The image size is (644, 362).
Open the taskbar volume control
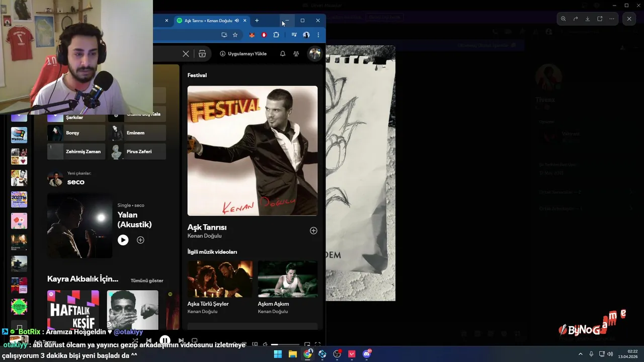(610, 354)
